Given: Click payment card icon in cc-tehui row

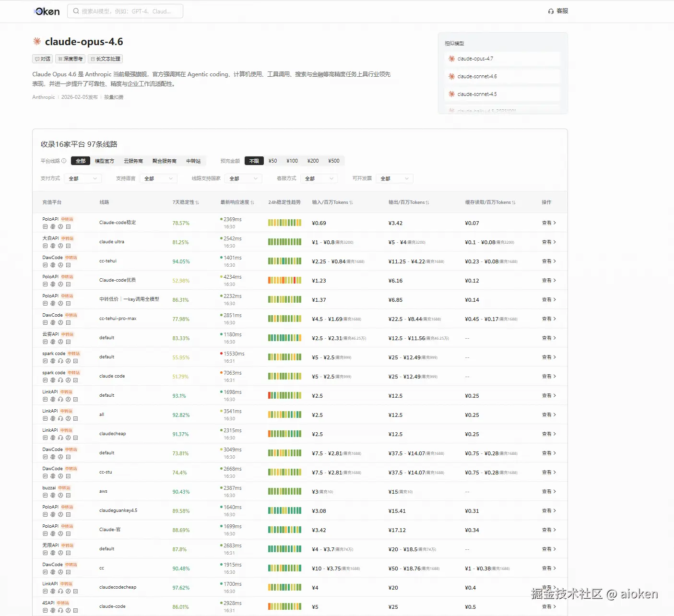Looking at the screenshot, I should click(x=45, y=265).
